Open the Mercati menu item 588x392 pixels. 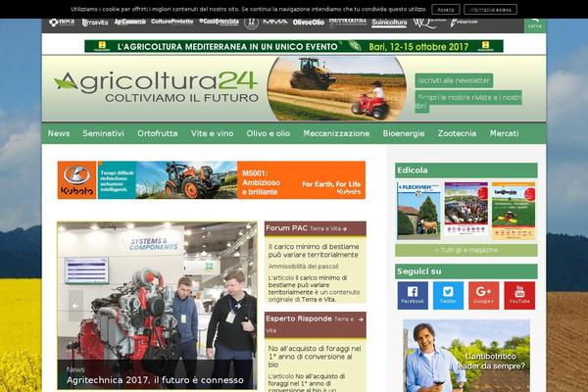coord(505,133)
